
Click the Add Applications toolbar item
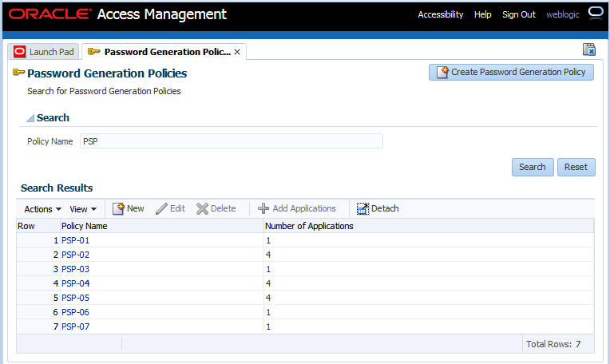297,208
